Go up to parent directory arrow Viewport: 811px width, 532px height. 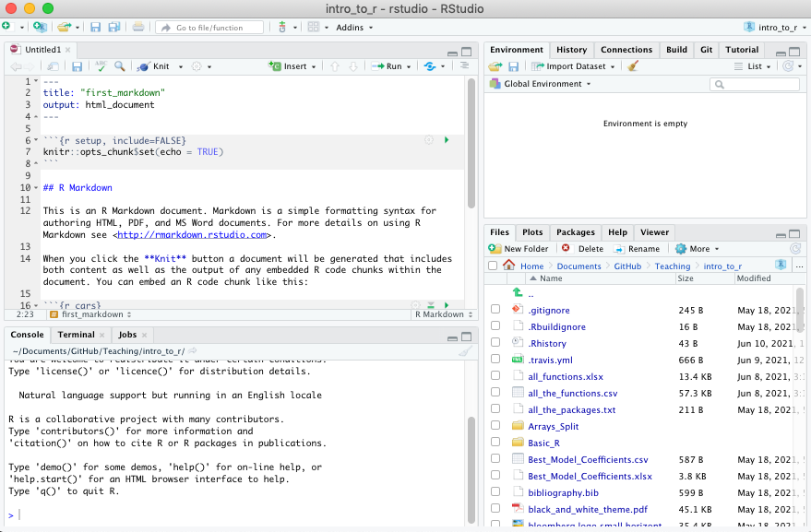pos(518,292)
